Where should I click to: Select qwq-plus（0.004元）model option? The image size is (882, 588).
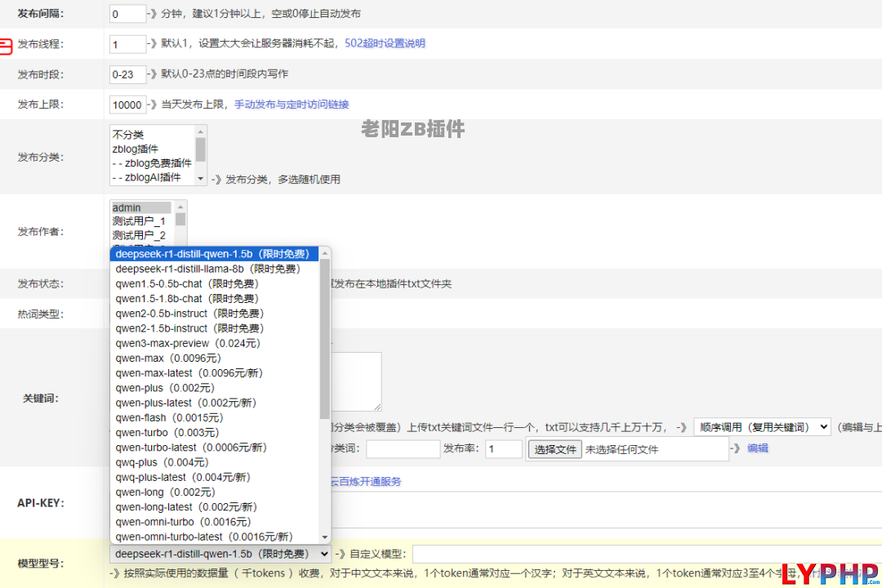point(215,462)
